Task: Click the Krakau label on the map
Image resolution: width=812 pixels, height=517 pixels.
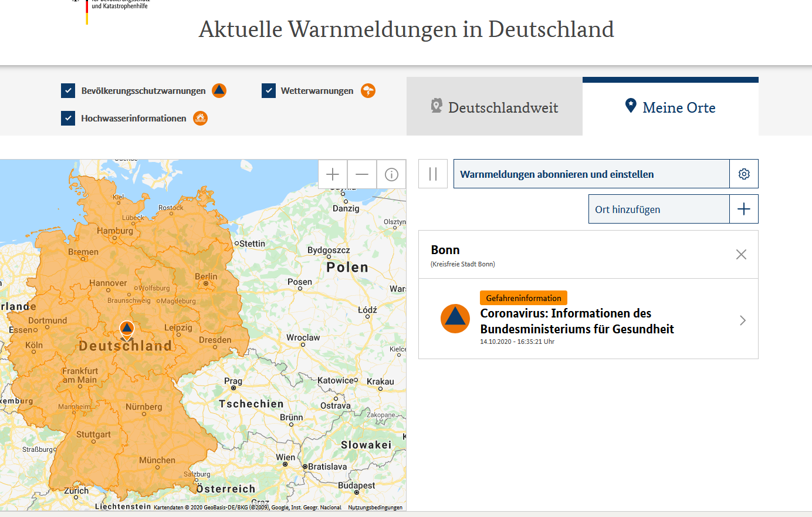Action: click(x=380, y=381)
